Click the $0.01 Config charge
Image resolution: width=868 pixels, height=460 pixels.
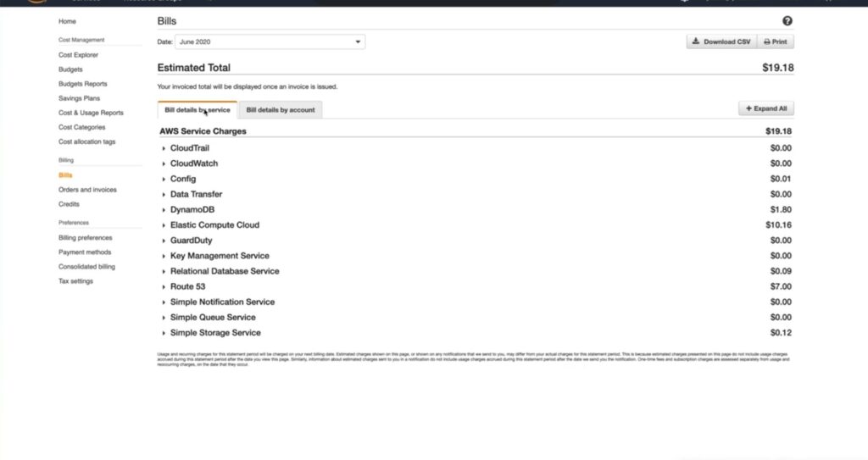pos(781,179)
